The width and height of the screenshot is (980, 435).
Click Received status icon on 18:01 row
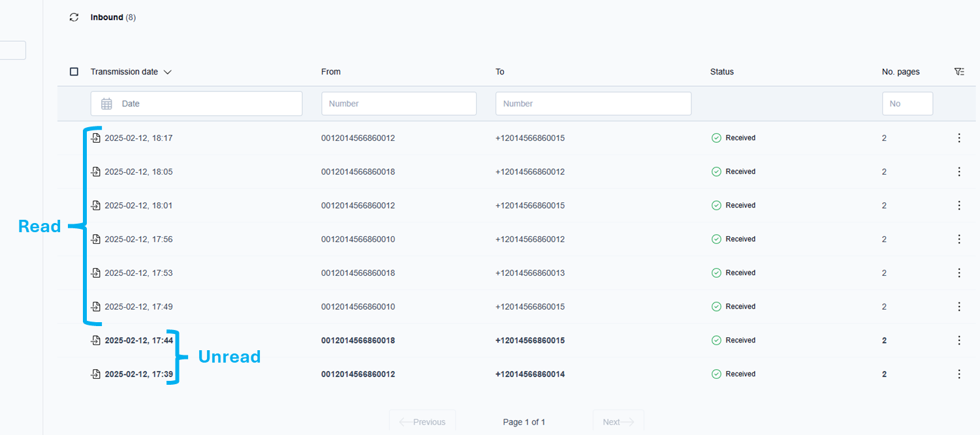click(x=716, y=205)
